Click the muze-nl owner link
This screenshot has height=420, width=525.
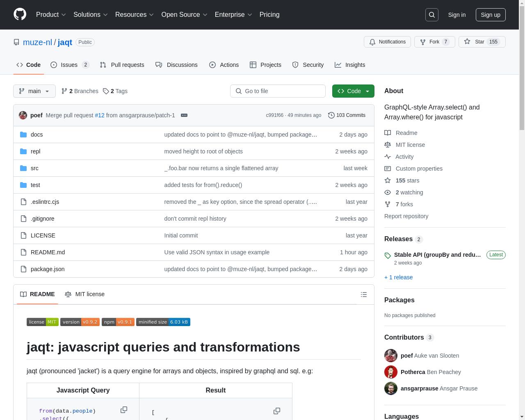37,42
